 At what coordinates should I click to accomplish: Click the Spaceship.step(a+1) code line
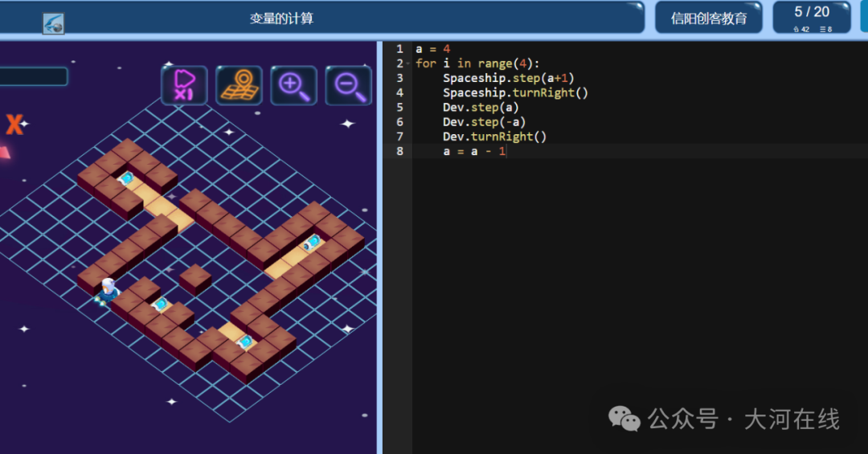pyautogui.click(x=508, y=78)
